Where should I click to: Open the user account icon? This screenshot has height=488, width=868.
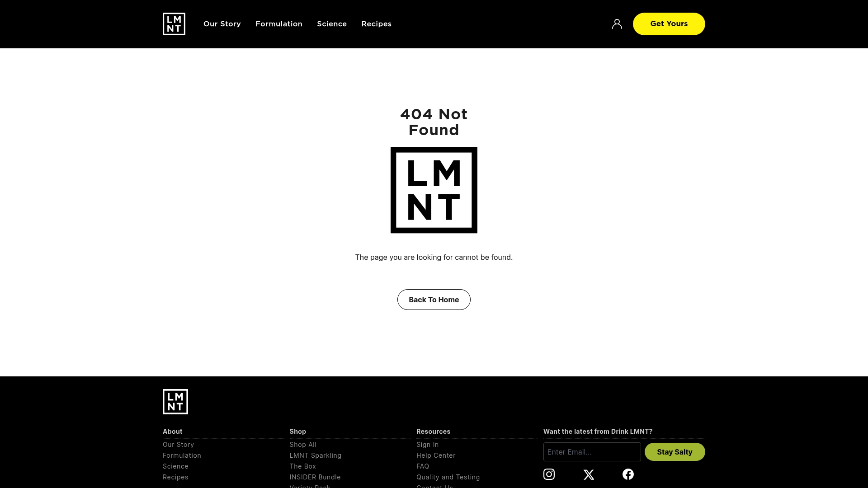(617, 24)
